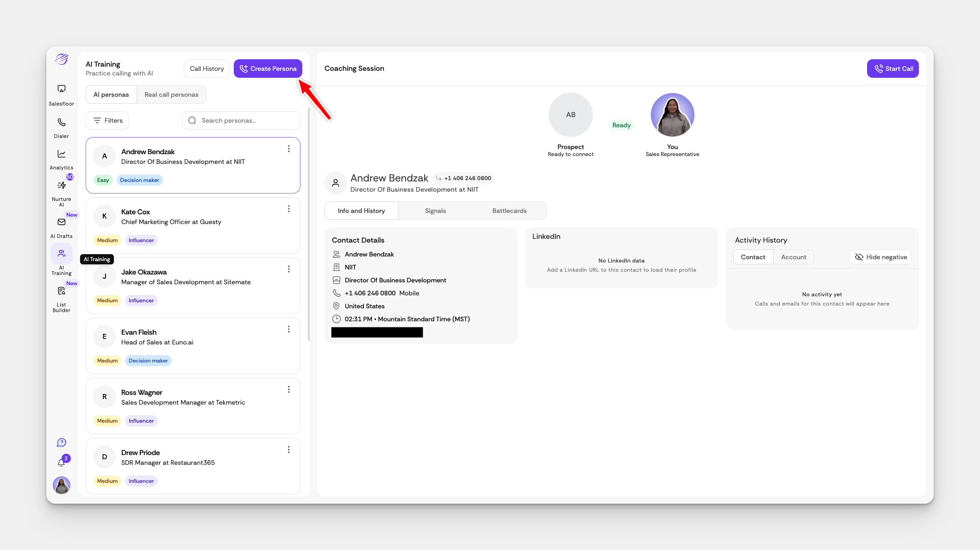Switch to Real call personas
Image resolution: width=980 pixels, height=550 pixels.
(171, 94)
